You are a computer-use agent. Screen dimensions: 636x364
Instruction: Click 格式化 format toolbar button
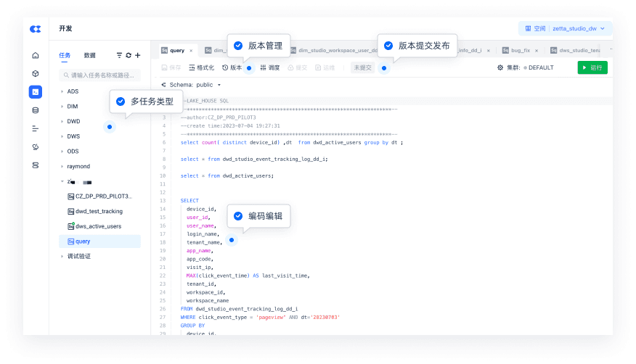pos(201,67)
